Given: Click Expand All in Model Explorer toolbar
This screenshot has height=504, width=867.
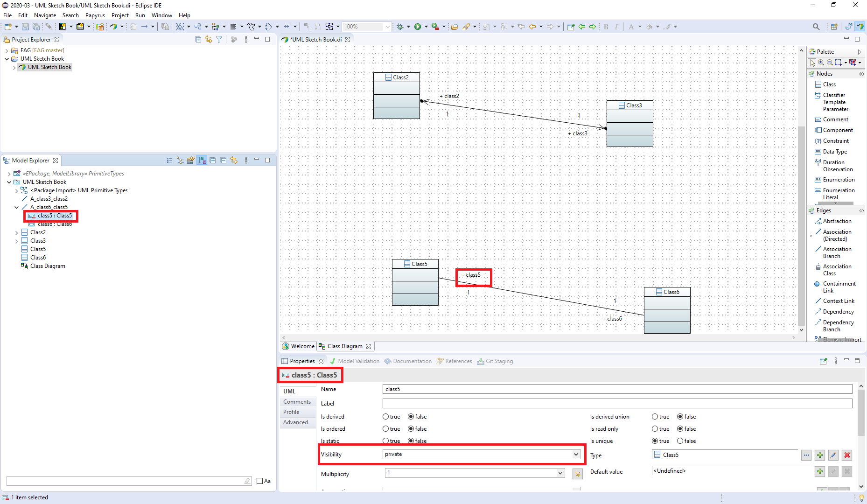Looking at the screenshot, I should tap(213, 160).
